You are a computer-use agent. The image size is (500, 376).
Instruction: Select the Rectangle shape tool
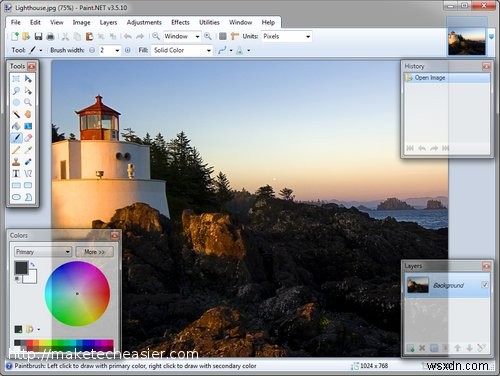pos(16,185)
